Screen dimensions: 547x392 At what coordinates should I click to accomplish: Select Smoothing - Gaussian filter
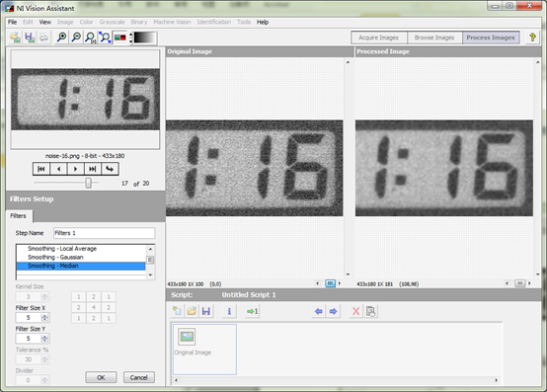pyautogui.click(x=55, y=257)
